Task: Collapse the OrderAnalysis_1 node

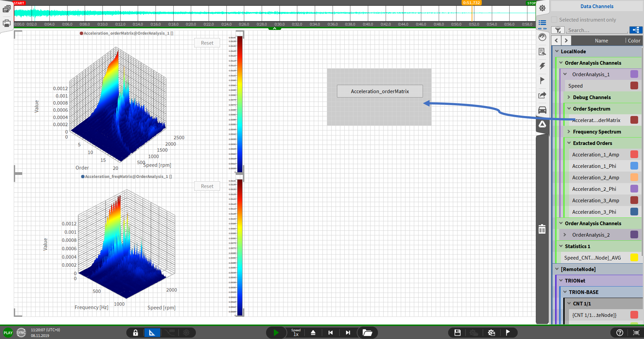Action: [x=565, y=74]
